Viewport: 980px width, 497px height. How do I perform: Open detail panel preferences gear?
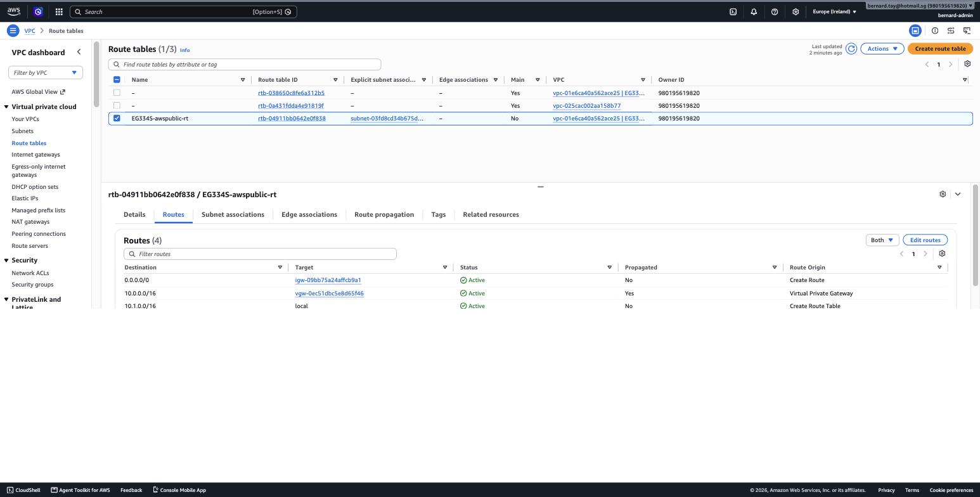[x=943, y=194]
